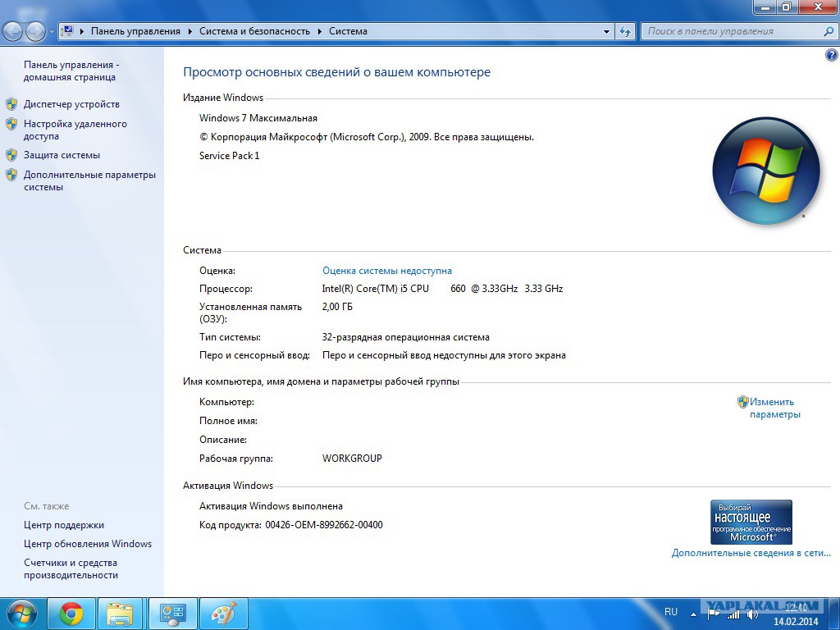Open Диспетчер устройств
The height and width of the screenshot is (630, 840).
(71, 104)
